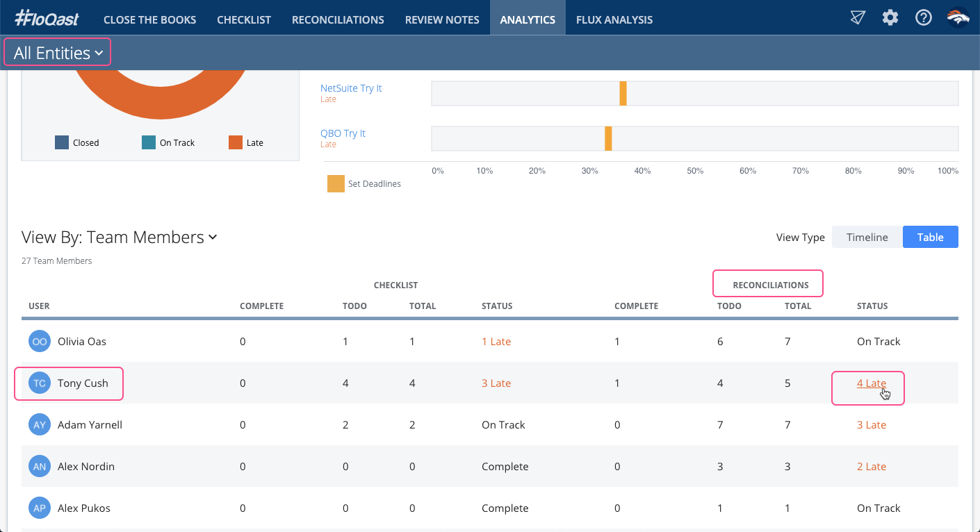Screen dimensions: 980x532
Task: Click the On Track legend swatch
Action: [x=149, y=142]
